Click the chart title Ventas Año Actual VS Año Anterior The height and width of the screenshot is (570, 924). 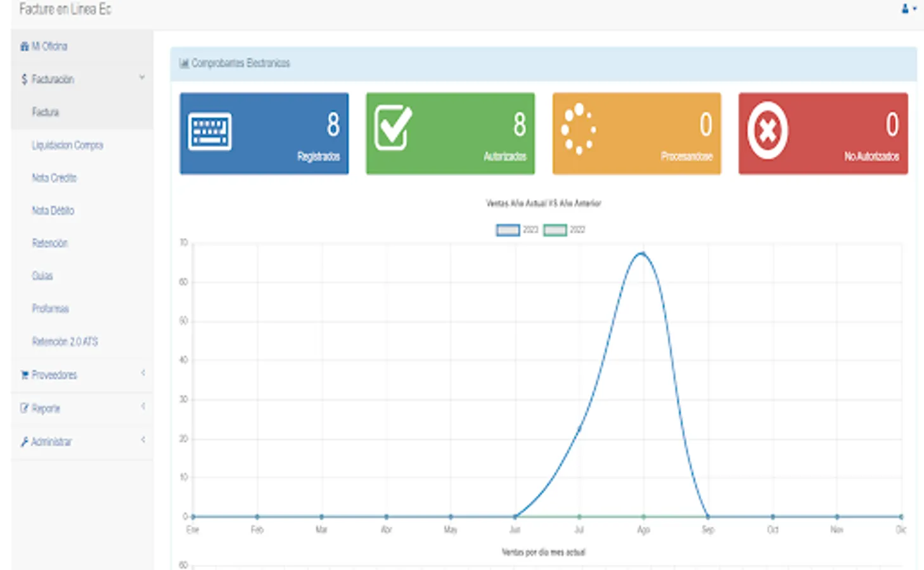(543, 203)
